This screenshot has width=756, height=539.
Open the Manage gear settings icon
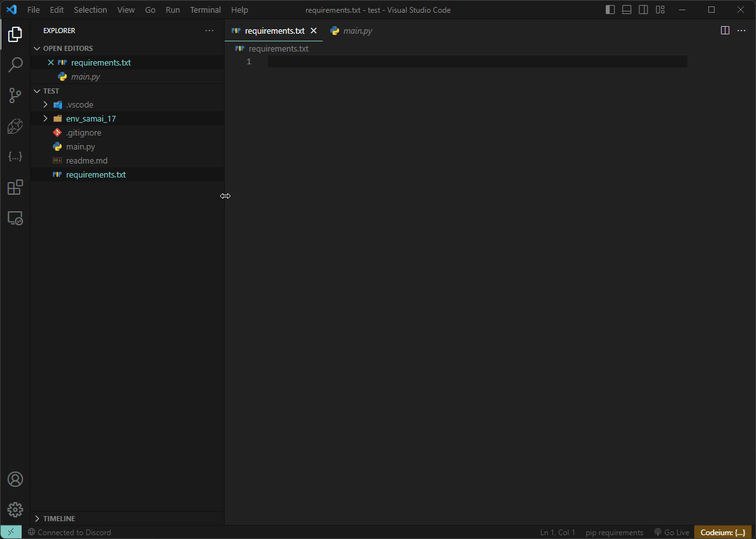(15, 510)
